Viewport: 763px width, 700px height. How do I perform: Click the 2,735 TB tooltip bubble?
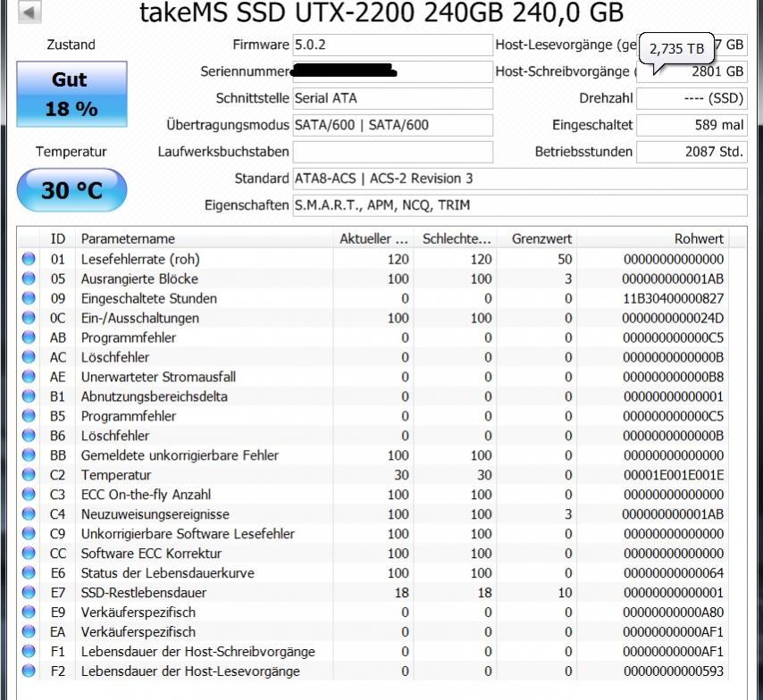pyautogui.click(x=676, y=48)
